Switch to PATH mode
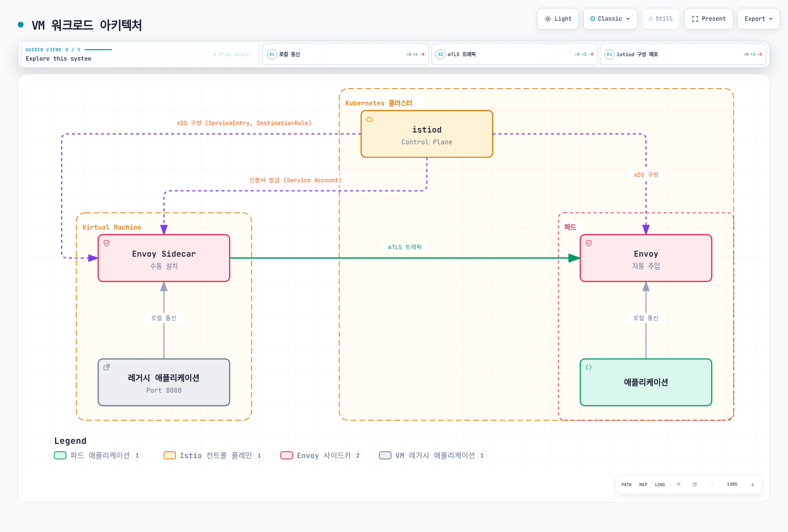This screenshot has width=788, height=532. 626,485
